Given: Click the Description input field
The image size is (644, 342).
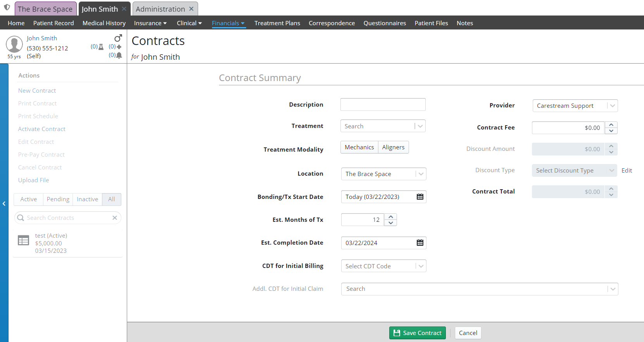Looking at the screenshot, I should [383, 105].
